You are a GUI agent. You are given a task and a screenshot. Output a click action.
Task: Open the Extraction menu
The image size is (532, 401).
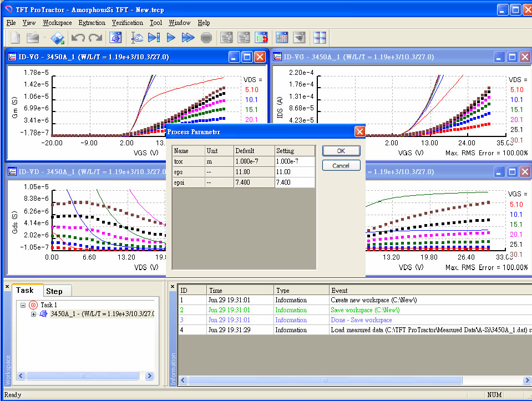(x=92, y=23)
